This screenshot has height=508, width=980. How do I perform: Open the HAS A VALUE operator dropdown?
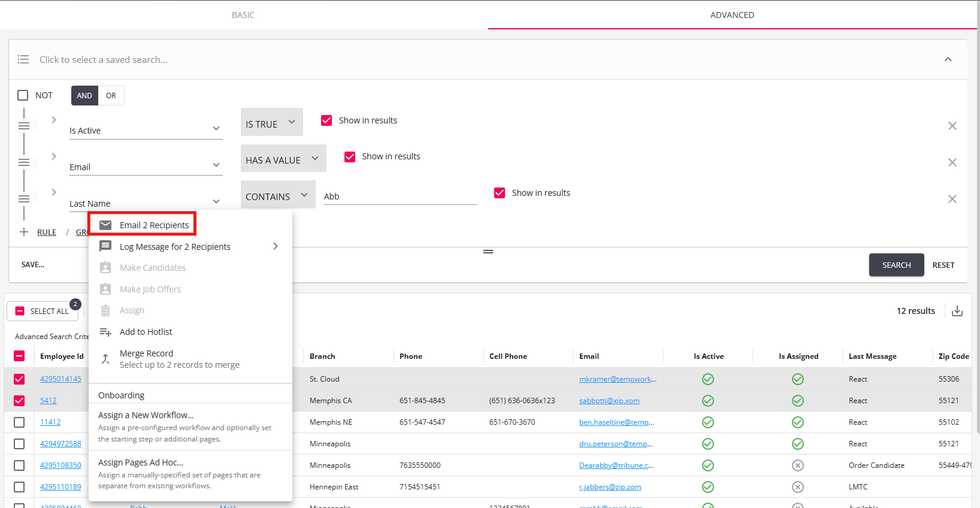click(x=283, y=159)
